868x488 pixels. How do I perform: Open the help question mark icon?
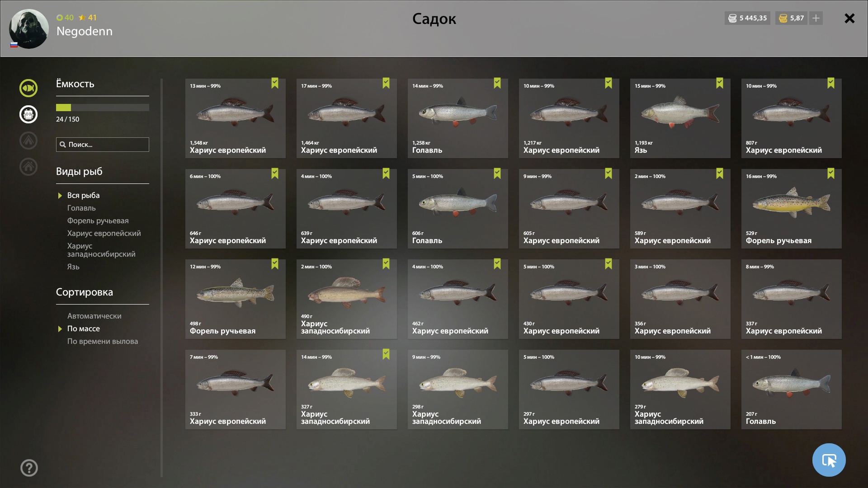point(29,468)
